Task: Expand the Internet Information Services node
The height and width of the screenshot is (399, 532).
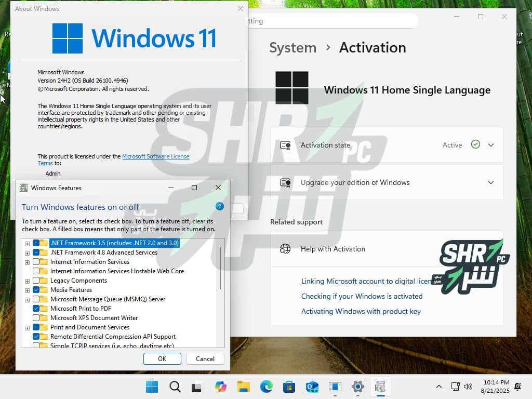Action: (27, 262)
